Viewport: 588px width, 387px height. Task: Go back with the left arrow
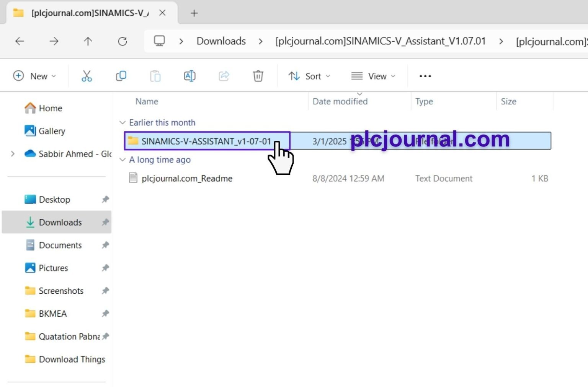coord(20,41)
